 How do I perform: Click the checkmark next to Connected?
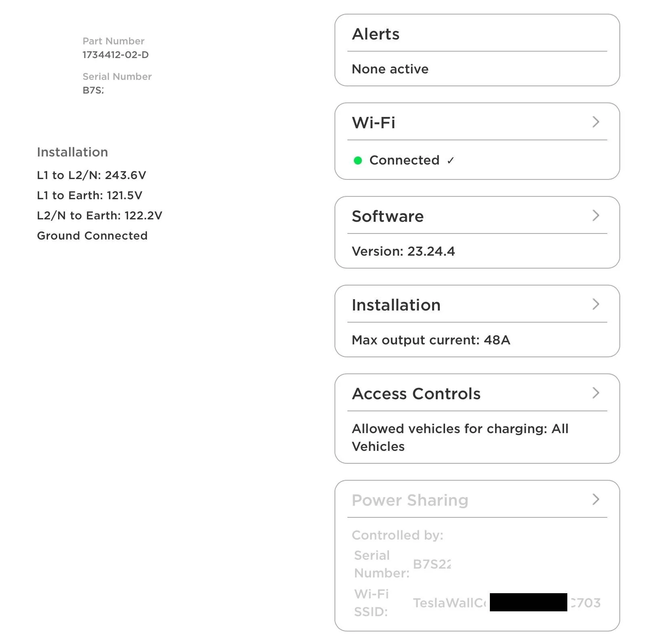[x=451, y=160]
